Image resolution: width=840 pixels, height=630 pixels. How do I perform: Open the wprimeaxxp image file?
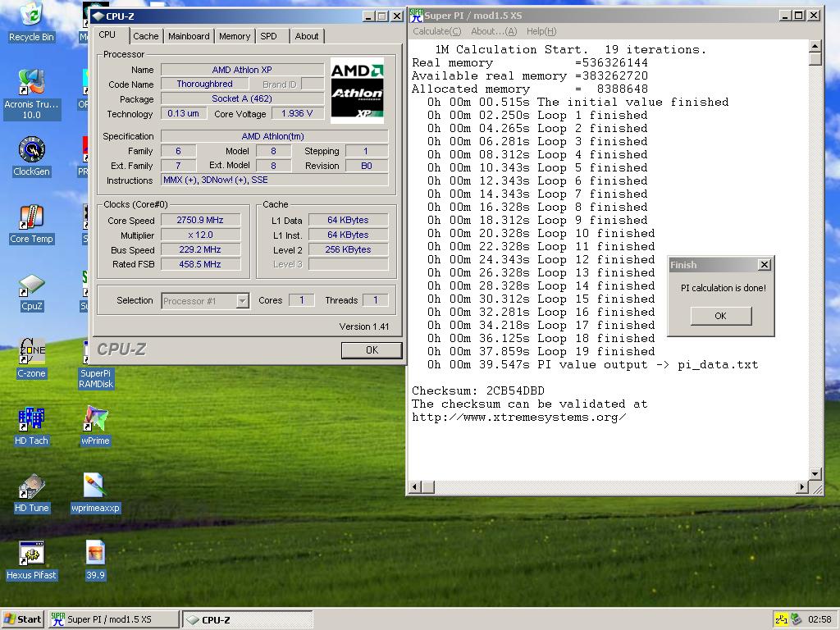click(95, 493)
